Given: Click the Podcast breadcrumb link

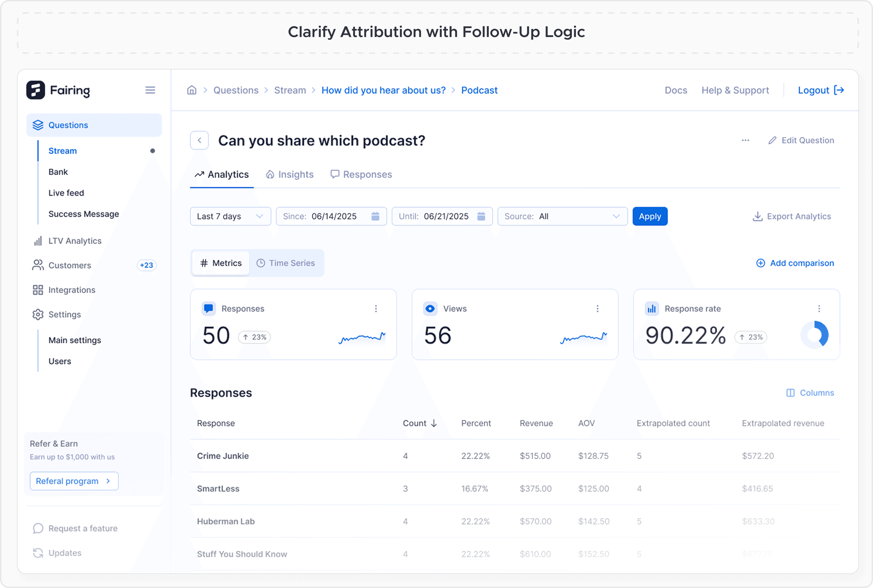Looking at the screenshot, I should coord(479,90).
